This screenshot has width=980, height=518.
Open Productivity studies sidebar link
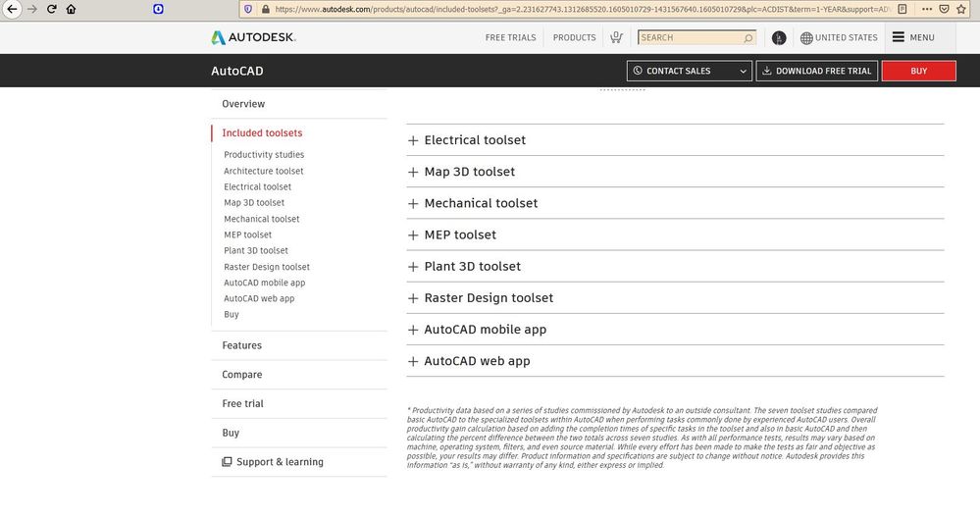[264, 154]
